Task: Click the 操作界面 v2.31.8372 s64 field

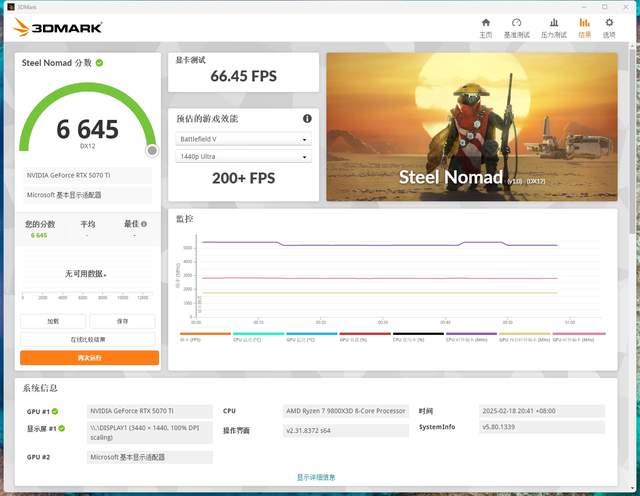Action: [x=346, y=430]
